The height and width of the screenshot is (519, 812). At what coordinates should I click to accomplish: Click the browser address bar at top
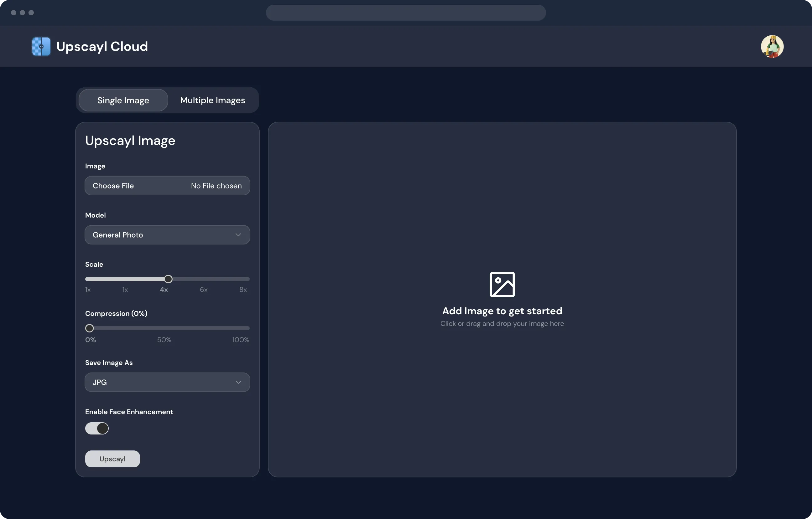point(405,13)
